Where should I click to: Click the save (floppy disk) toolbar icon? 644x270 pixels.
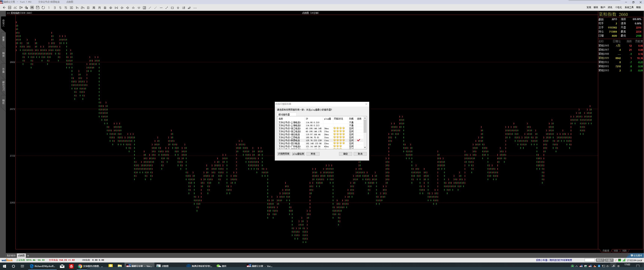point(37,8)
